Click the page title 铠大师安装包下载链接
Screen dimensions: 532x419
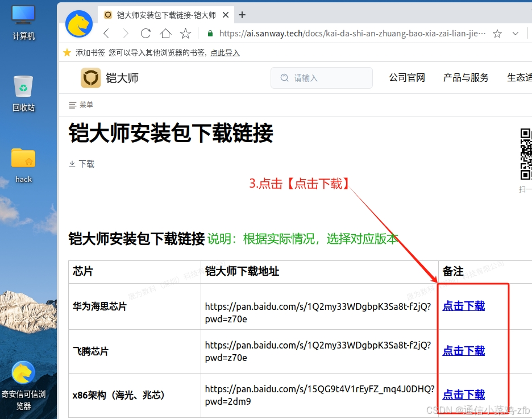pos(171,133)
